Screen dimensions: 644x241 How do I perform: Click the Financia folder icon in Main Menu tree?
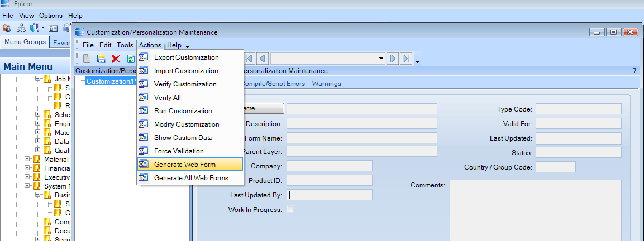[x=37, y=168]
